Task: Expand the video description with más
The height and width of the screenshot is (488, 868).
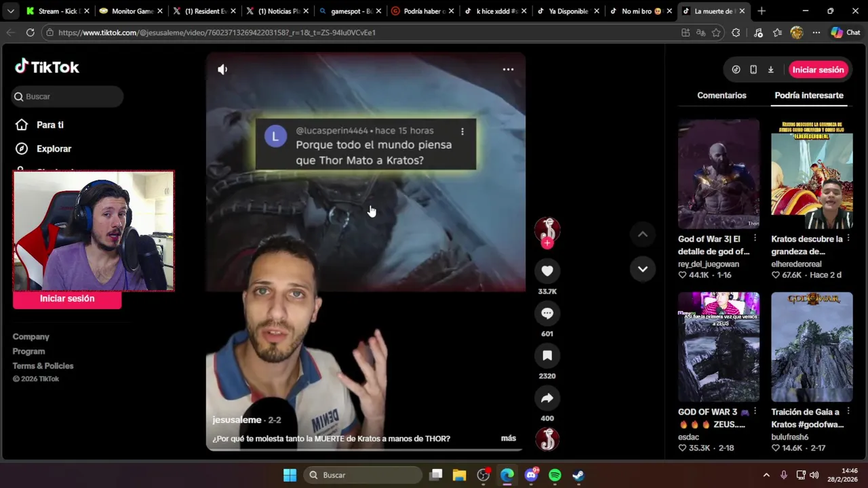Action: coord(509,439)
